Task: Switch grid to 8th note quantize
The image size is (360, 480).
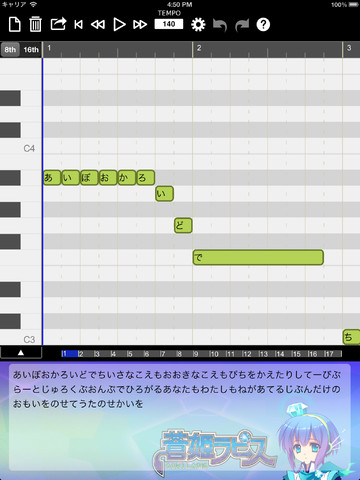Action: tap(10, 50)
